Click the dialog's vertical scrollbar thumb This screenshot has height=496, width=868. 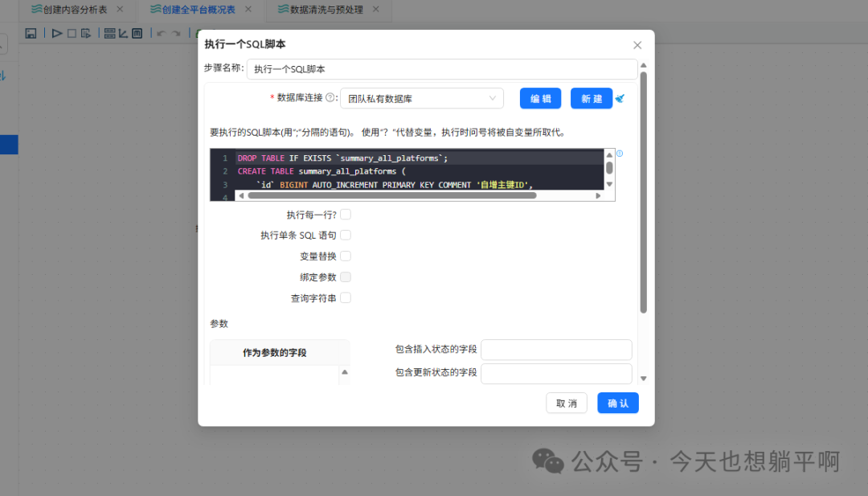click(643, 192)
